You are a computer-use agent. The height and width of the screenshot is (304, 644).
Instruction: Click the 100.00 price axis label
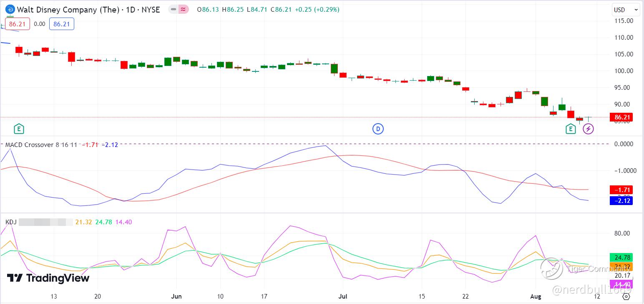tap(624, 71)
